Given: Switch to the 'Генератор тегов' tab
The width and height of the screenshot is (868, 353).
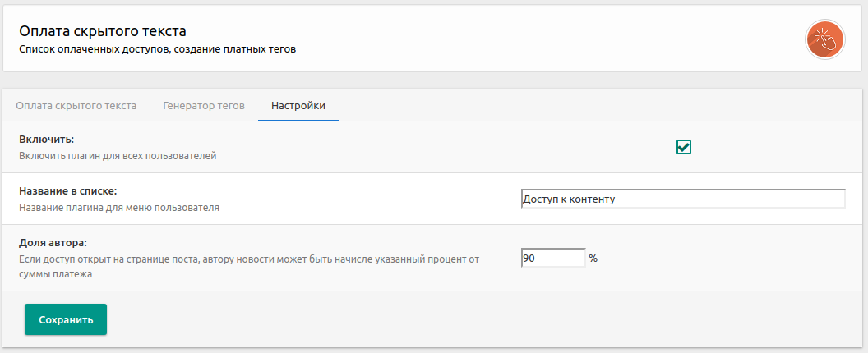Looking at the screenshot, I should click(x=204, y=106).
